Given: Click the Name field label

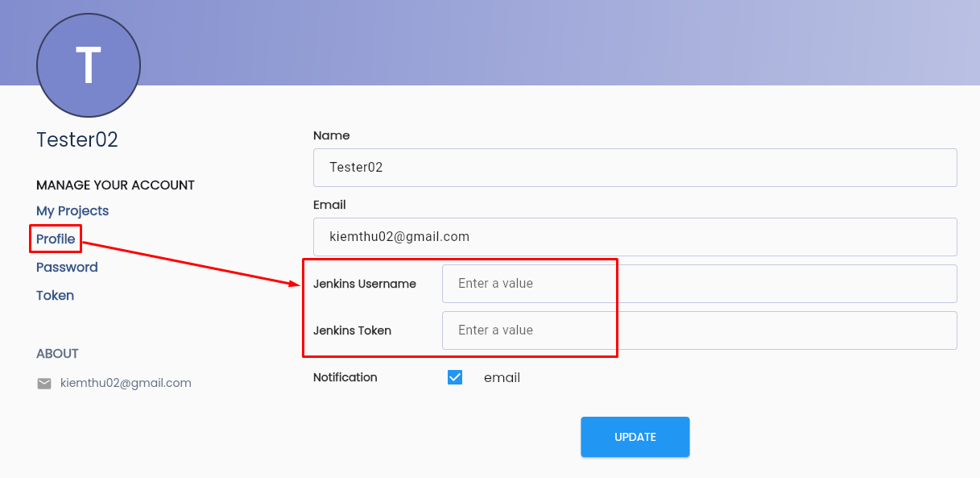Looking at the screenshot, I should pyautogui.click(x=332, y=135).
